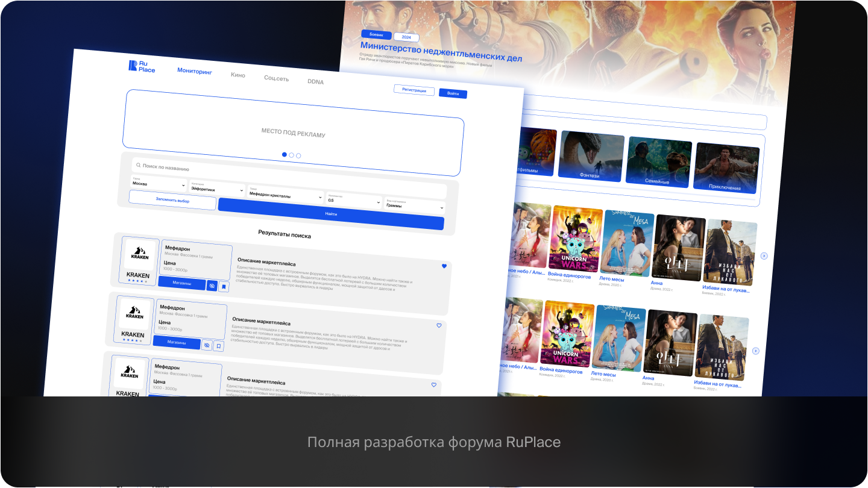Open the Количество dropdown showing 0.5
868x488 pixels.
point(354,199)
